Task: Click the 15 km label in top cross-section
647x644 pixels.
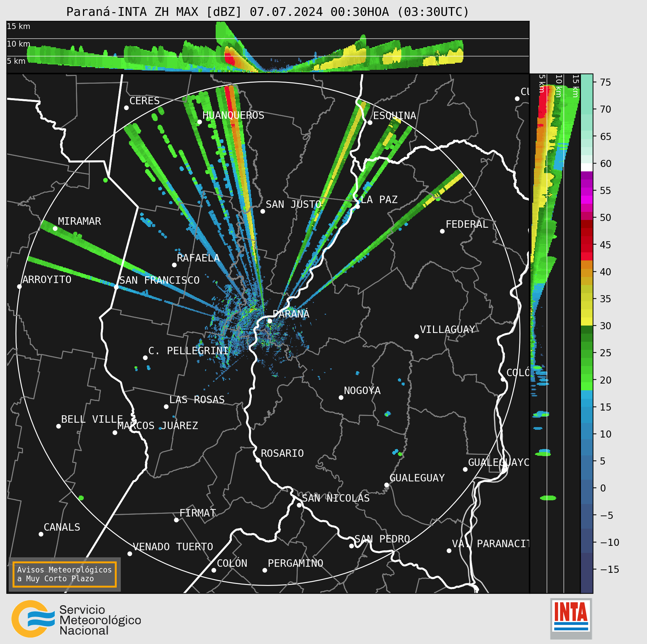Action: point(19,26)
